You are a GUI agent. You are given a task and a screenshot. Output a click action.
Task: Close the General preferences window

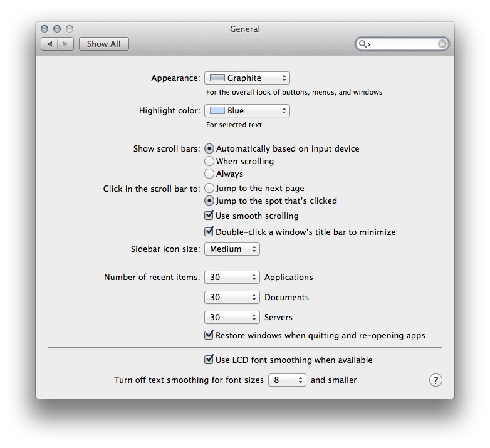(44, 29)
